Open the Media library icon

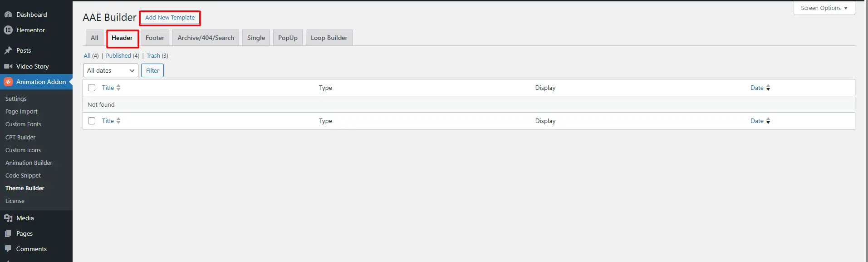[x=8, y=218]
